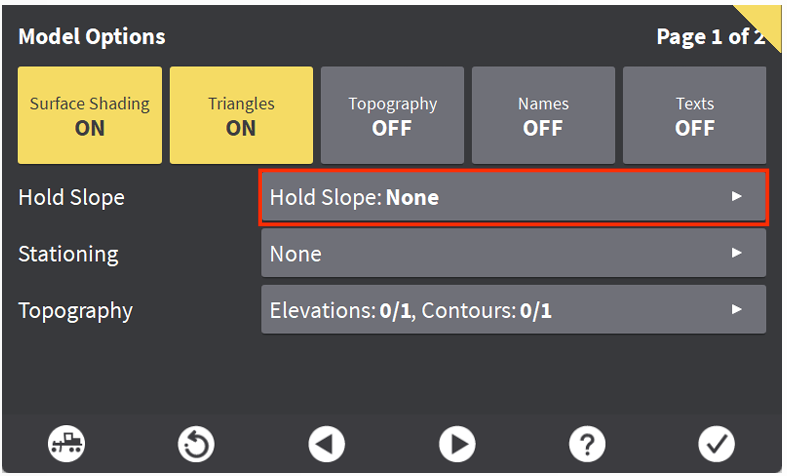Enable Texts toggle button
This screenshot has width=787, height=476.
tap(694, 115)
